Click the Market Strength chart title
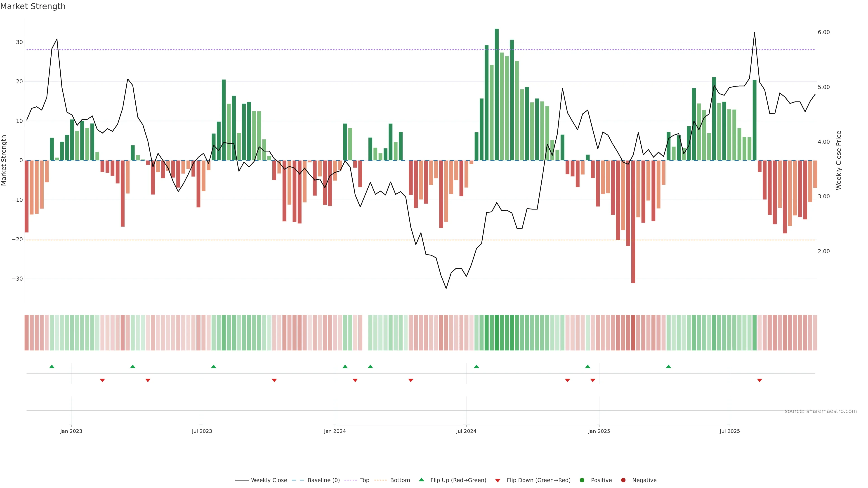Viewport: 868px width, 488px height. pyautogui.click(x=33, y=6)
